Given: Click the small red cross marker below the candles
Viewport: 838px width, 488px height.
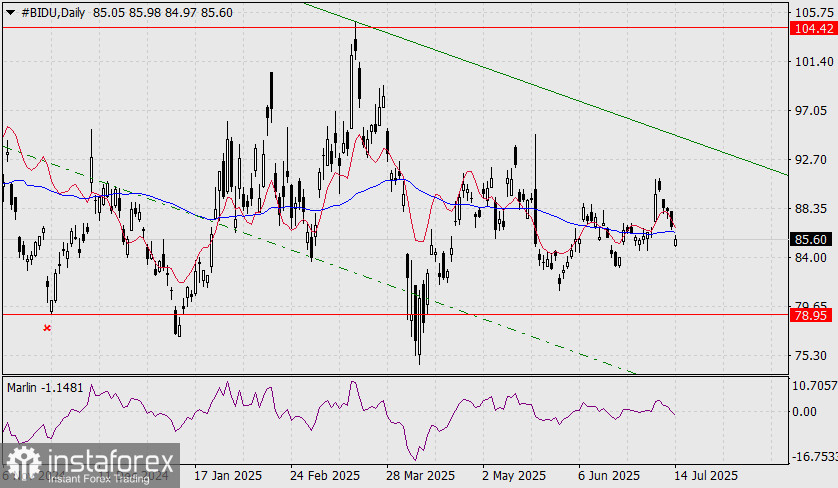Looking at the screenshot, I should tap(47, 328).
